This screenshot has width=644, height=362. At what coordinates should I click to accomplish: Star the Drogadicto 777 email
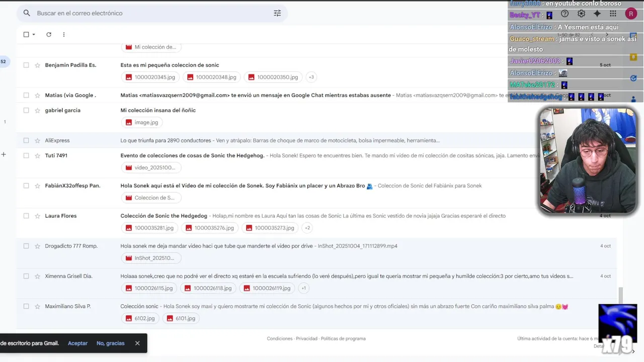click(x=37, y=246)
